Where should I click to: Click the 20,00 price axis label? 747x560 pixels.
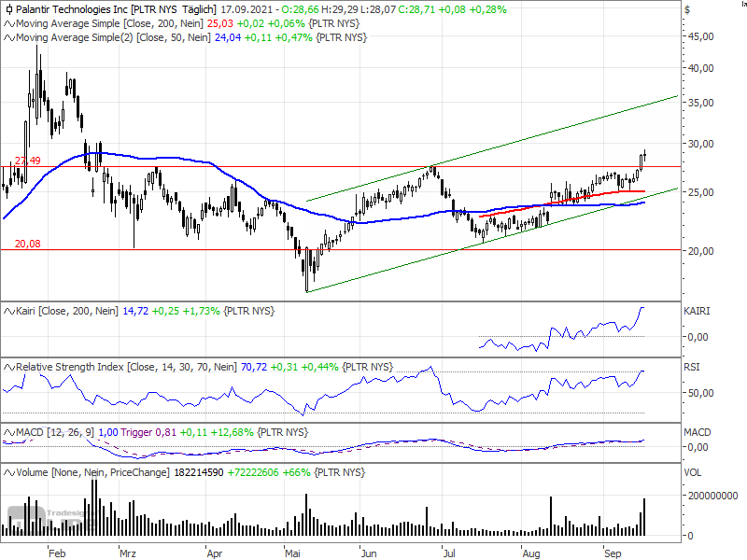[x=701, y=251]
